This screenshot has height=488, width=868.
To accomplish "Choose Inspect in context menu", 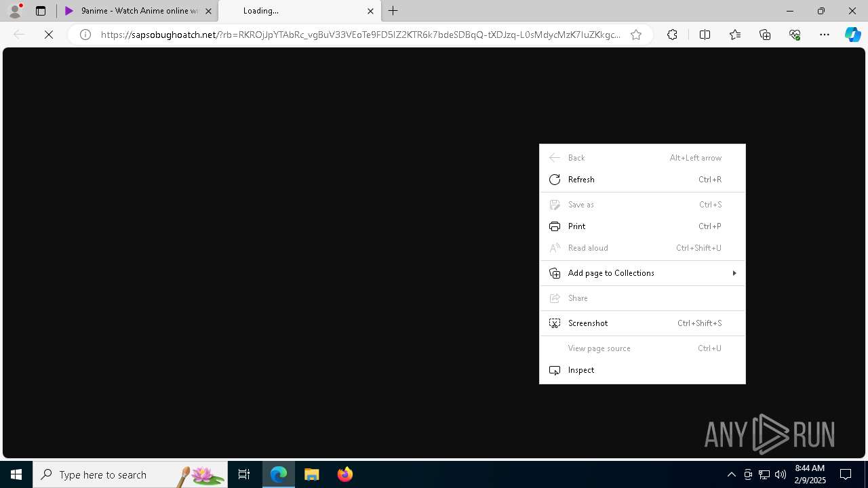I will pos(642,370).
